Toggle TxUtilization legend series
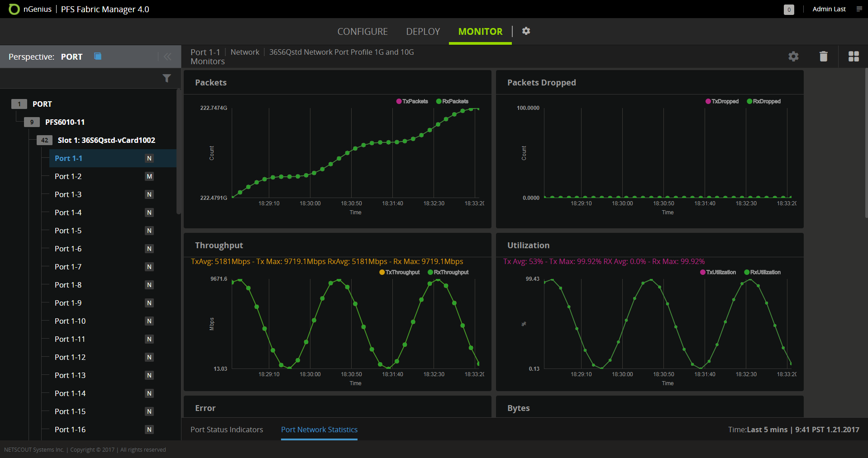The image size is (868, 458). point(718,272)
